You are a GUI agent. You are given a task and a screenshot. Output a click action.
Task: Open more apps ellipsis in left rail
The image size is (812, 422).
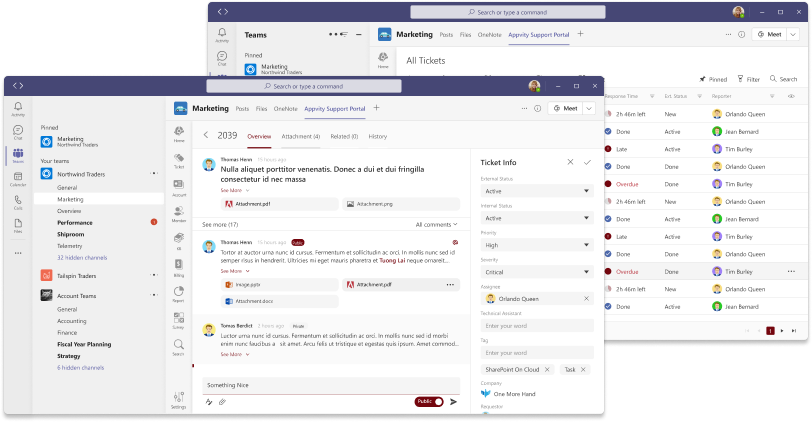click(x=18, y=253)
